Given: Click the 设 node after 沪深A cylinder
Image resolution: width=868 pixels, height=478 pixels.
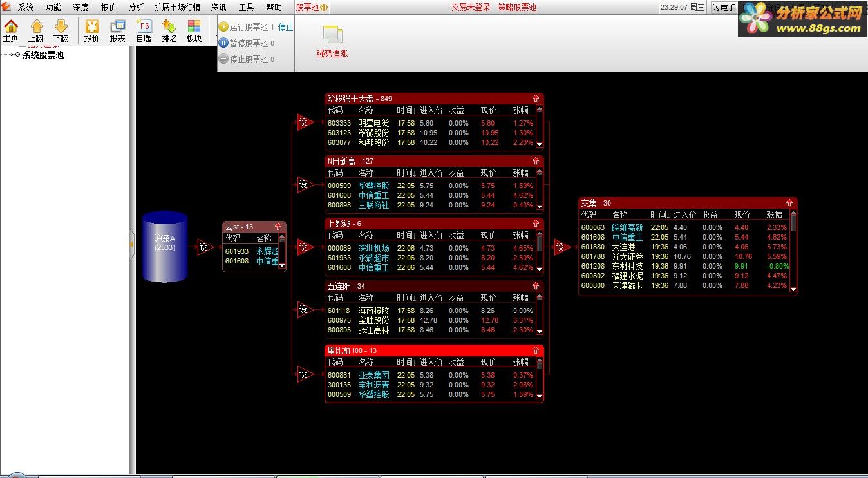Looking at the screenshot, I should pos(205,247).
